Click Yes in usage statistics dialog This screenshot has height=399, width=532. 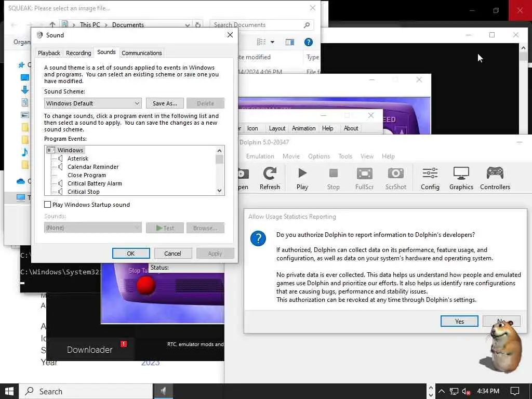click(459, 321)
